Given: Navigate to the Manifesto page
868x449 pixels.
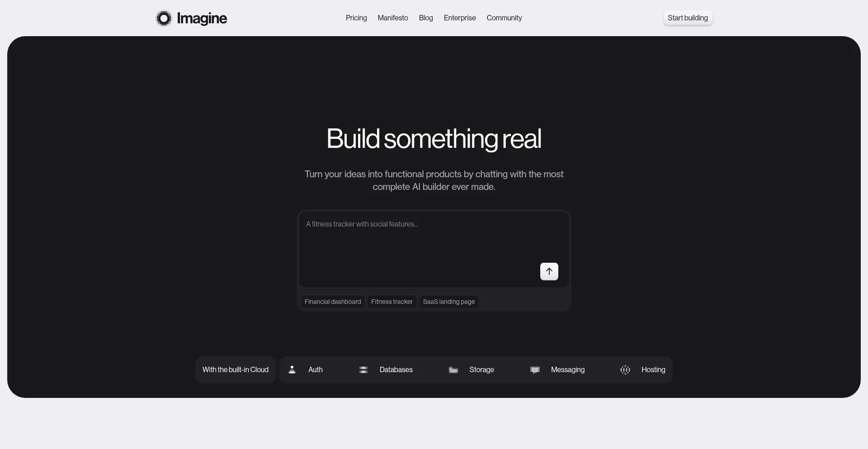Looking at the screenshot, I should 392,18.
